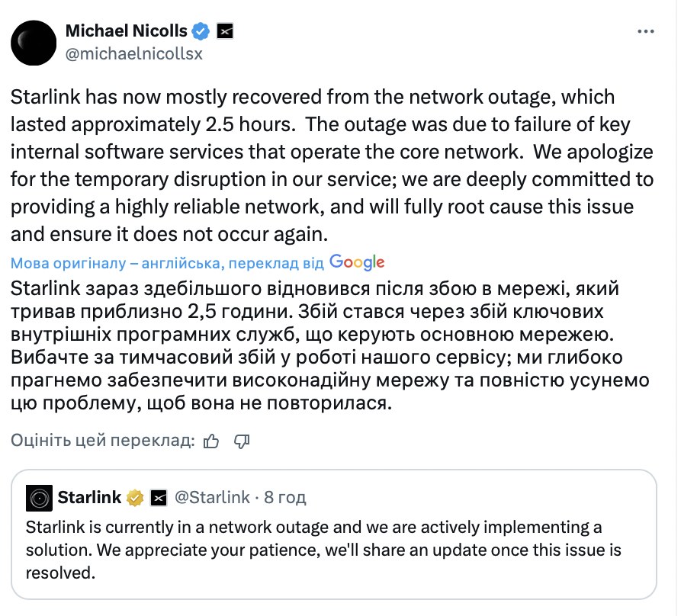697x616 pixels.
Task: Click the 'Оцініть цей переклад' label
Action: pos(103,441)
